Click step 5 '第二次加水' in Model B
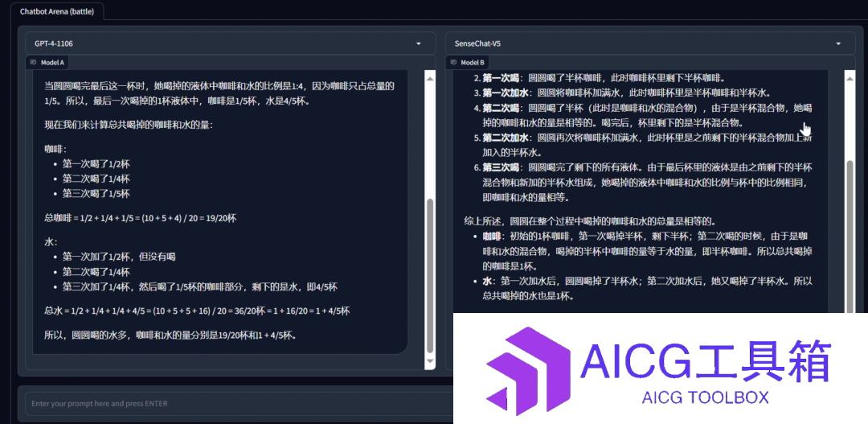This screenshot has height=424, width=868. (506, 138)
